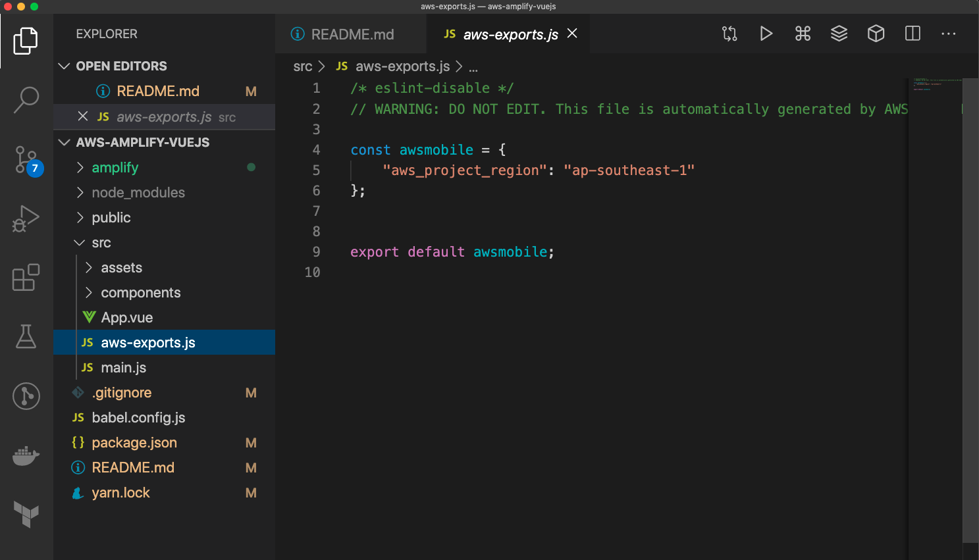Open the Testing flask view

pyautogui.click(x=26, y=336)
